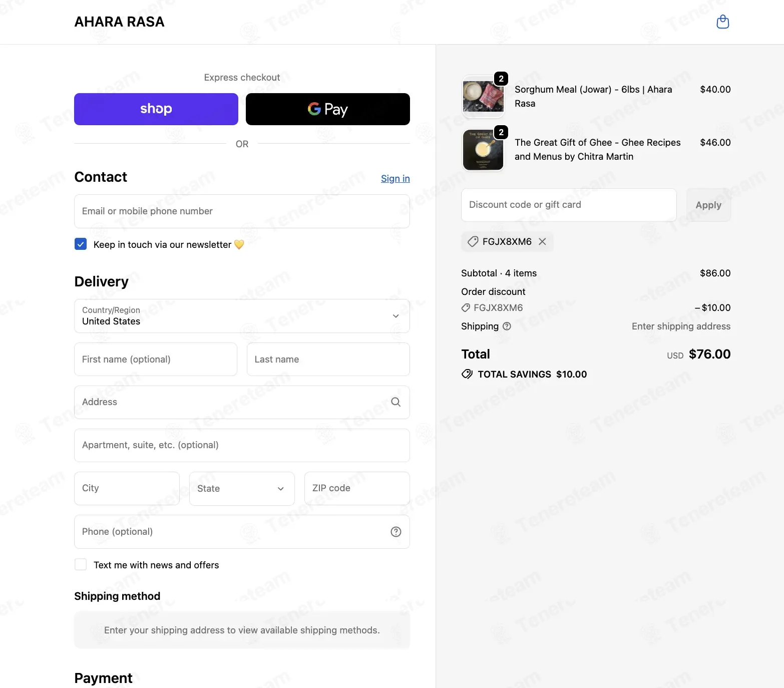Click the Great Gift of Ghee thumbnail

pyautogui.click(x=483, y=150)
